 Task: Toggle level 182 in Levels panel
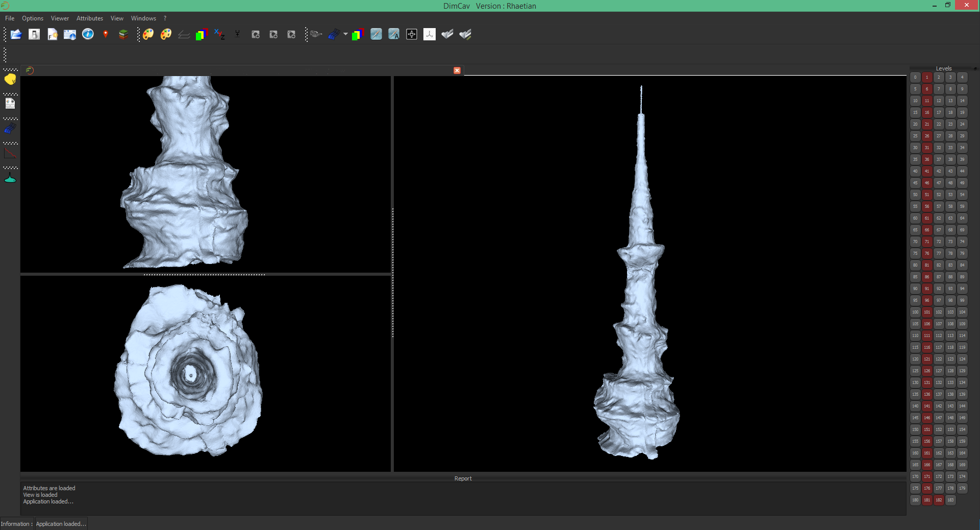939,500
